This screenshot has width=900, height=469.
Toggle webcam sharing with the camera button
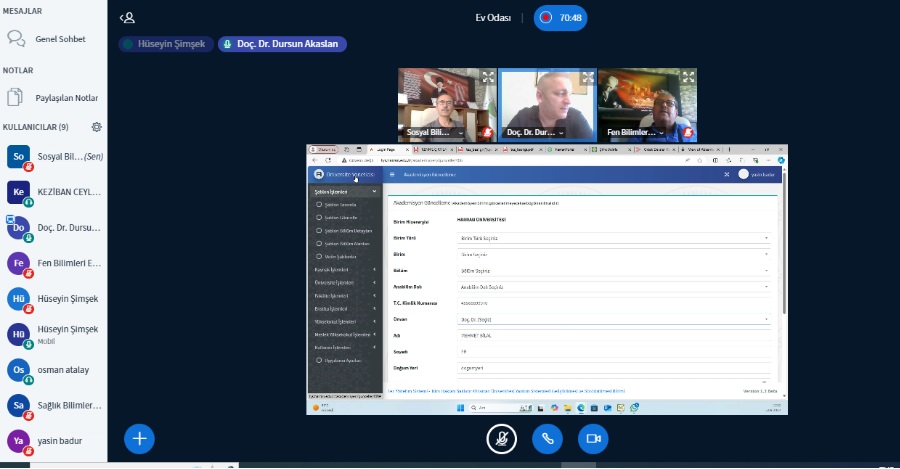click(x=593, y=438)
